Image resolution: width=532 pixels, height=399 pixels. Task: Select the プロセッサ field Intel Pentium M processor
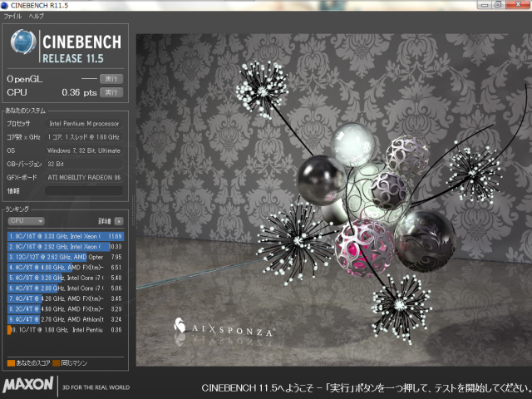(84, 124)
